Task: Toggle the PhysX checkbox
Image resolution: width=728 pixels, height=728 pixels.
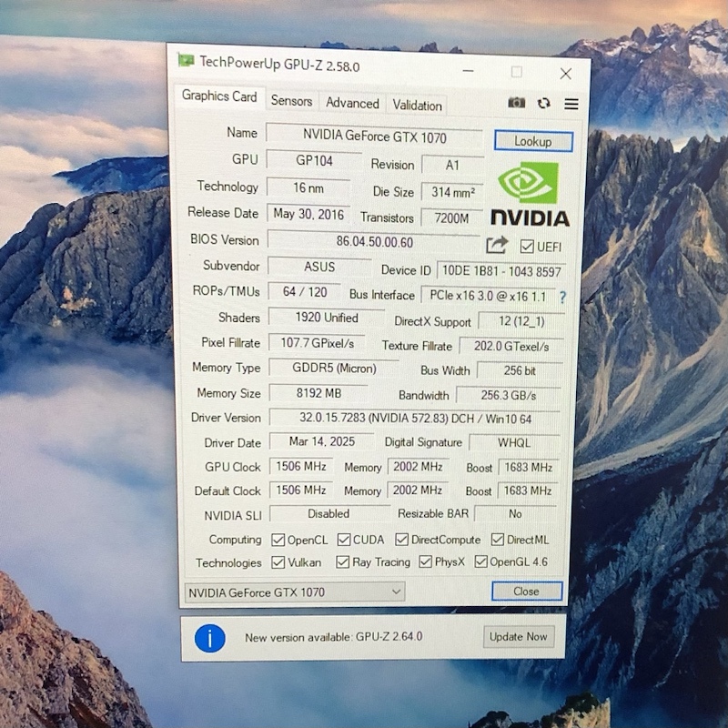Action: point(425,561)
